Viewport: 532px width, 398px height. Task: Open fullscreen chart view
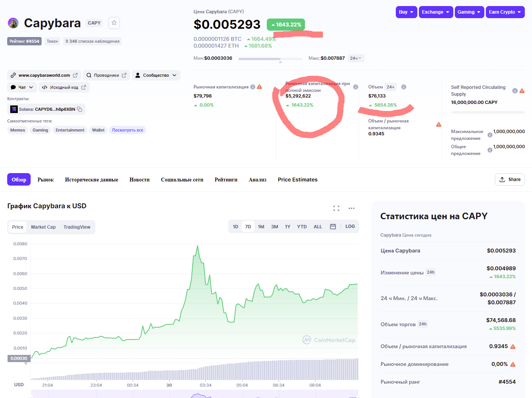pyautogui.click(x=336, y=208)
